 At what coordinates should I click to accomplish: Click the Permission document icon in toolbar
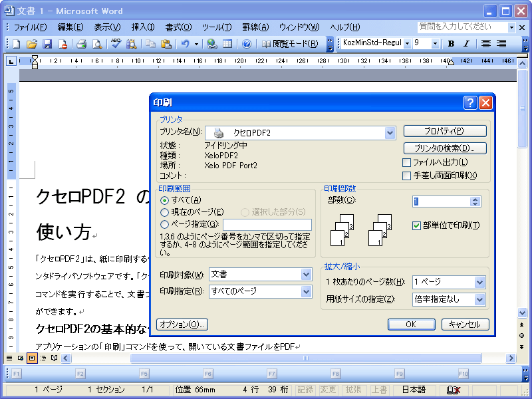click(63, 44)
